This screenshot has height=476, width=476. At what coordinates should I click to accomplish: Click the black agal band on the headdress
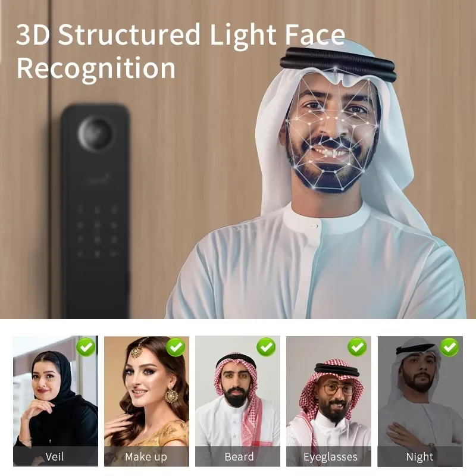click(x=338, y=63)
